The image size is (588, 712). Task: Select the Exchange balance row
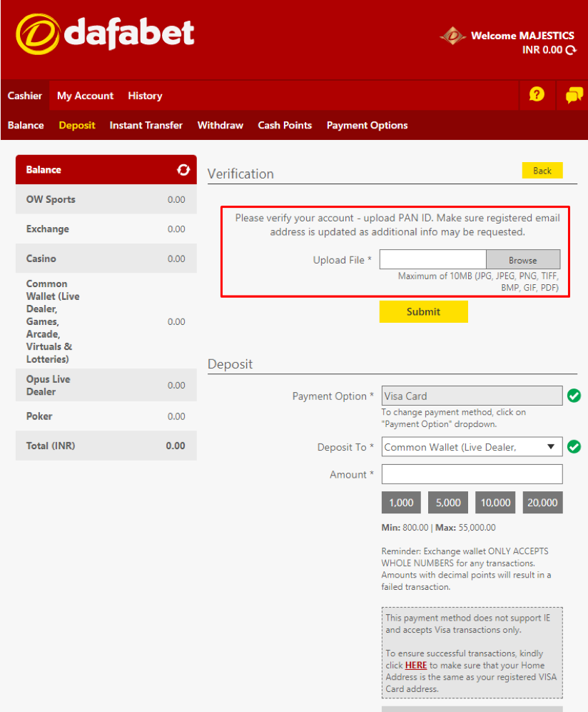pos(106,229)
